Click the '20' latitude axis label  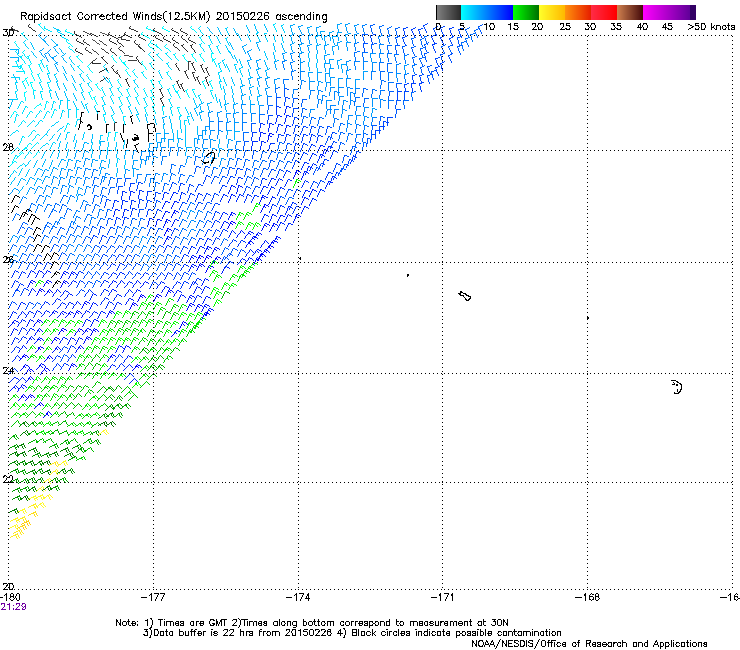(8, 586)
